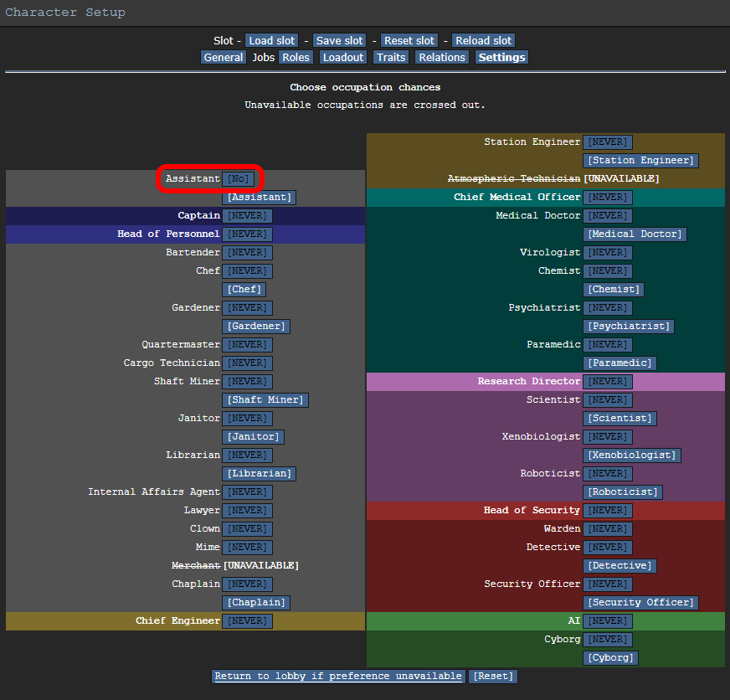Toggle Assistant preference showing [No]
The height and width of the screenshot is (700, 730).
click(239, 179)
